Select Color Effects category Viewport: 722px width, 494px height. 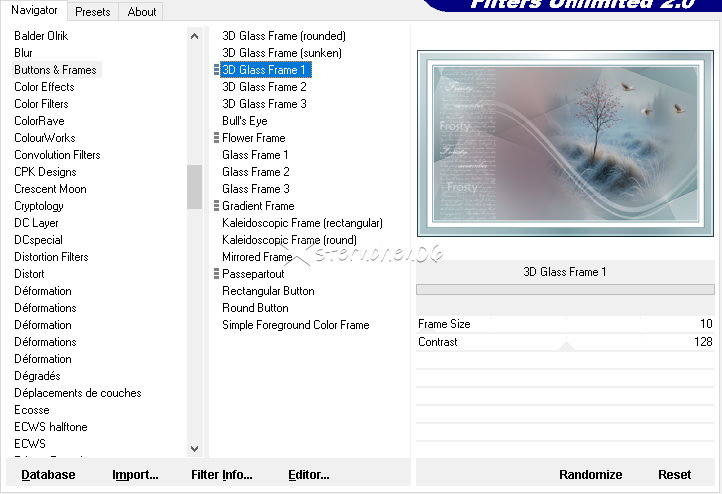[x=44, y=87]
